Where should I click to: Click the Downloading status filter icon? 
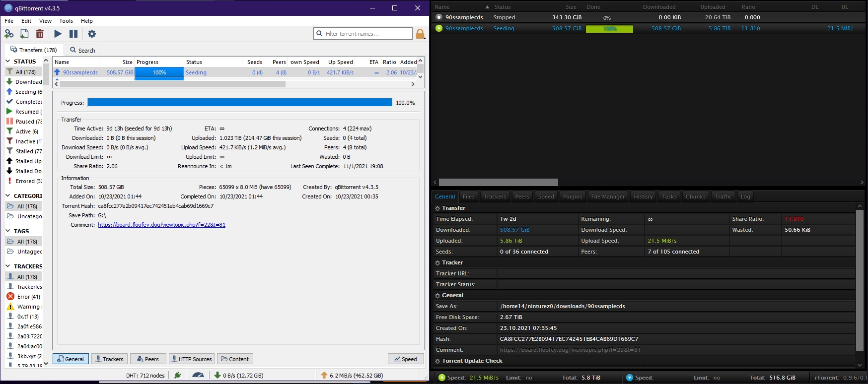tap(9, 81)
